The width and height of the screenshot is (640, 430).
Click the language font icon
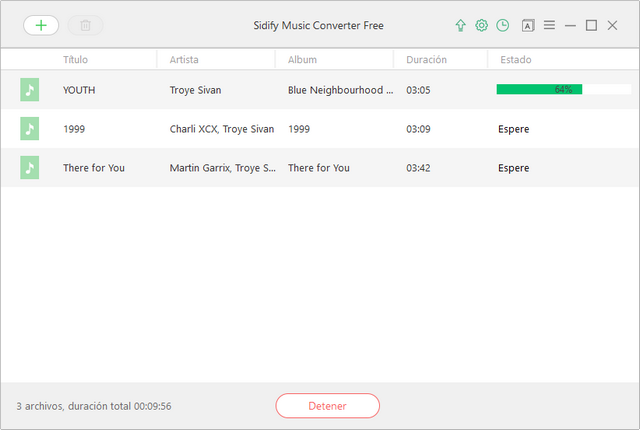coord(528,26)
